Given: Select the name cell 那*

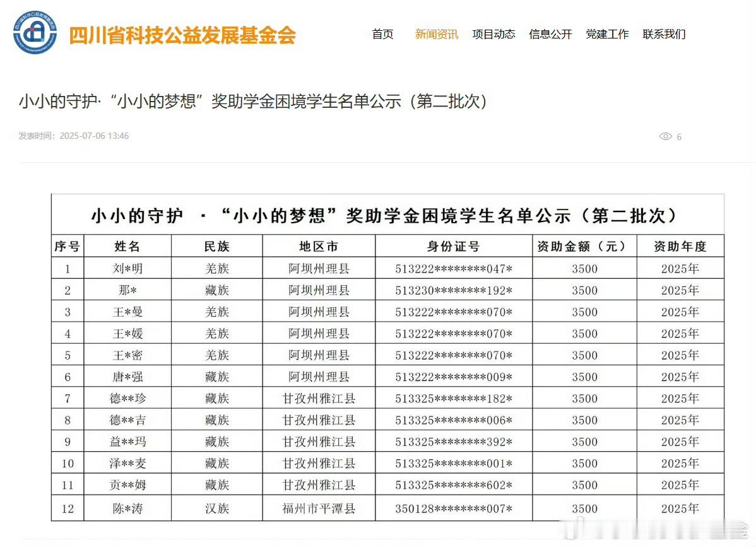Looking at the screenshot, I should [x=127, y=290].
